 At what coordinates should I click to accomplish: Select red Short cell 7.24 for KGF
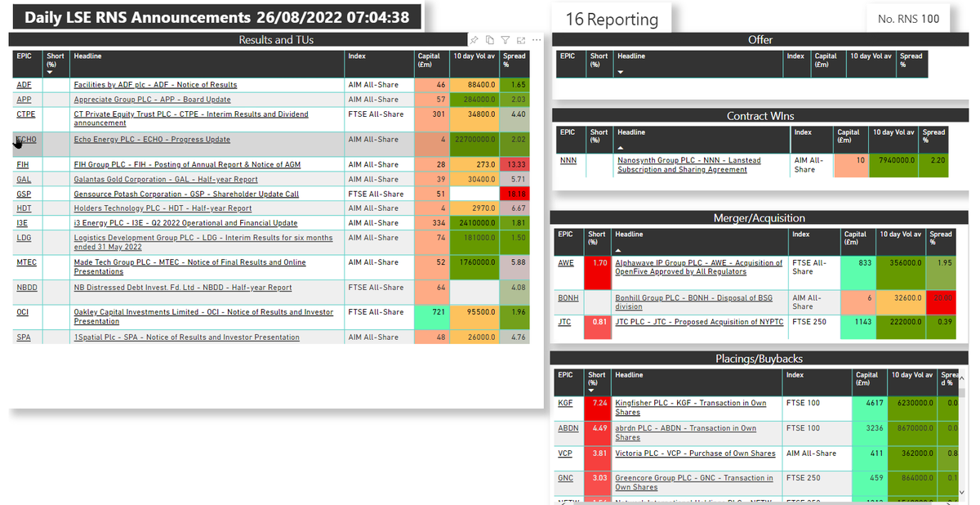598,407
